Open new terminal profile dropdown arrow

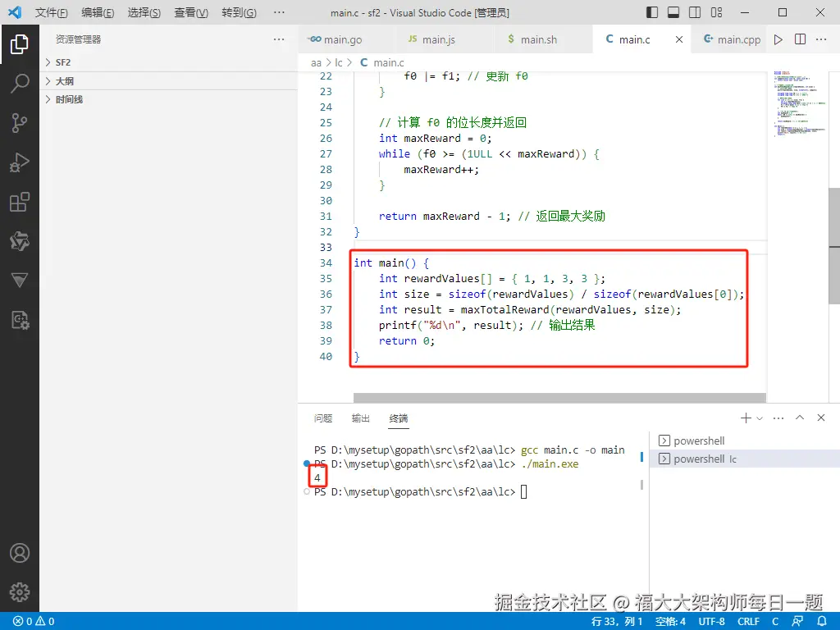(759, 418)
